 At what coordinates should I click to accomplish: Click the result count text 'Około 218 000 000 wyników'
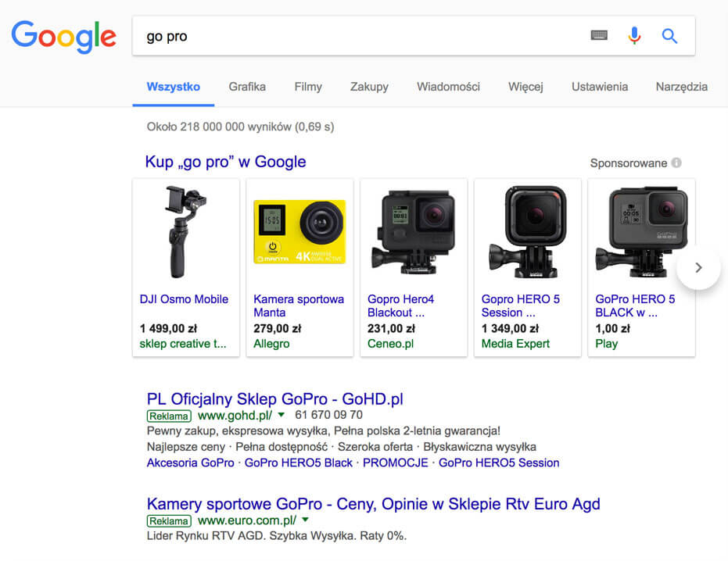point(219,127)
